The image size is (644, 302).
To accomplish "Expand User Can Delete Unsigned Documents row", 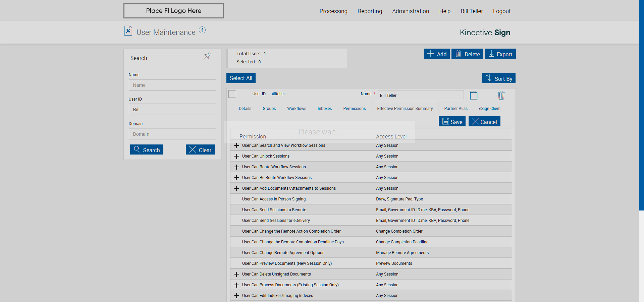I will pyautogui.click(x=236, y=274).
